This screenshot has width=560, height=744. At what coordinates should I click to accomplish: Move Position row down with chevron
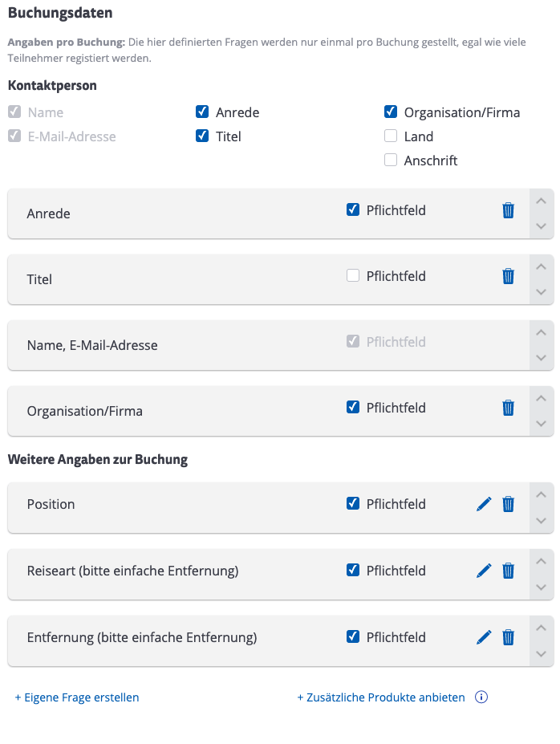tap(541, 521)
